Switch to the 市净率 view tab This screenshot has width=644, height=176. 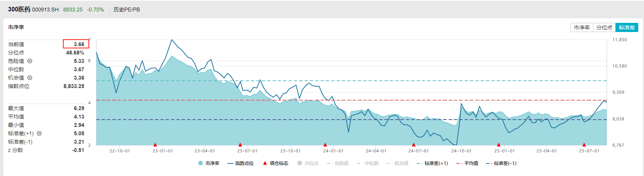point(582,27)
